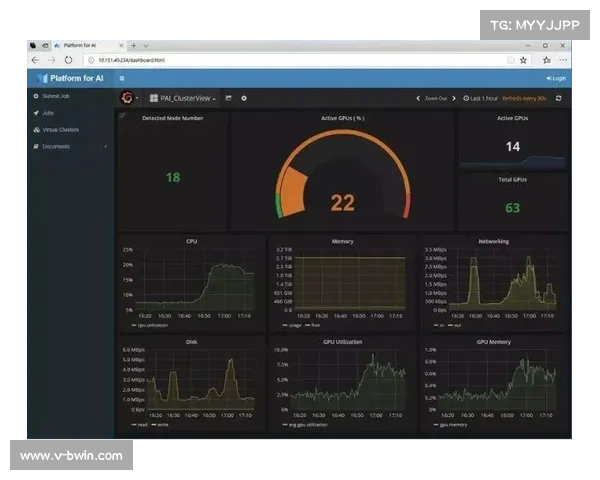Click the browser forward arrow

(52, 60)
